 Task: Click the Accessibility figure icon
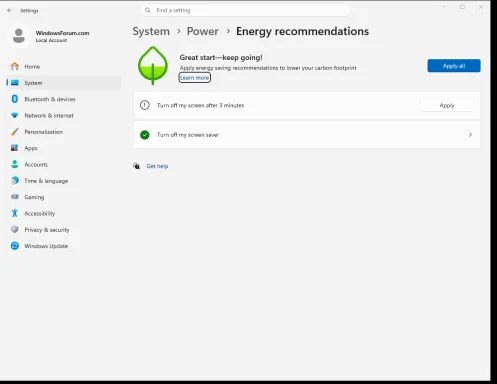(x=15, y=213)
